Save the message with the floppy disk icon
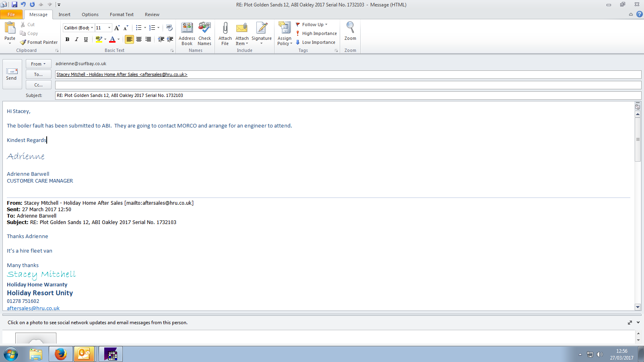The width and height of the screenshot is (644, 362). click(14, 4)
